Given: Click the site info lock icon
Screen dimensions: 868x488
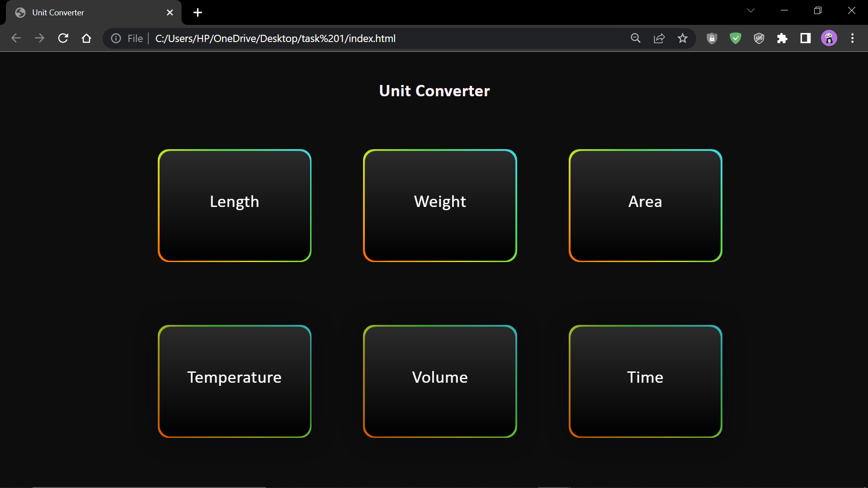Looking at the screenshot, I should tap(712, 38).
